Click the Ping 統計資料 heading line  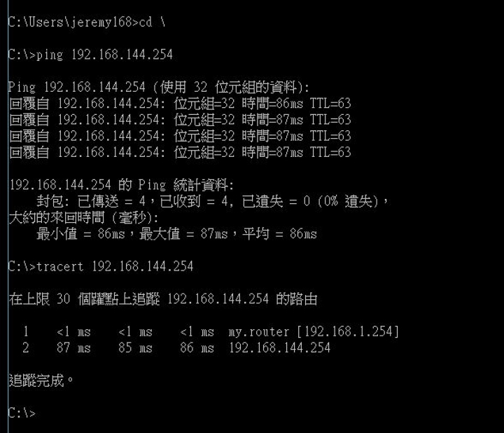122,185
